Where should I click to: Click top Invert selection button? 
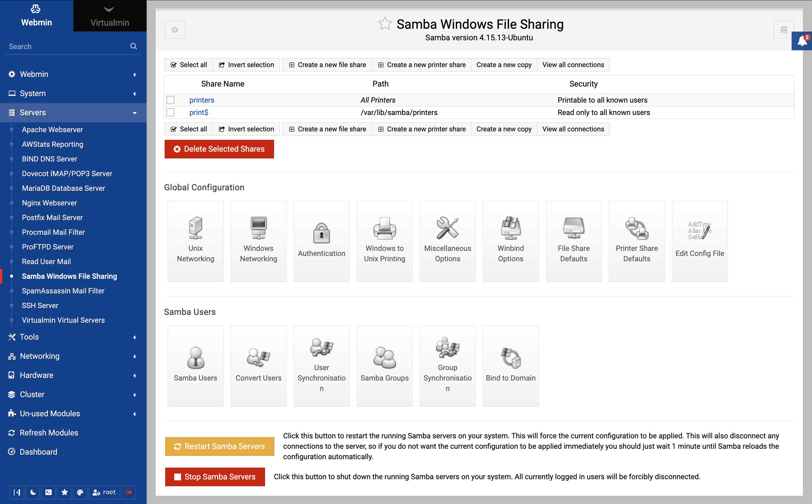click(246, 65)
